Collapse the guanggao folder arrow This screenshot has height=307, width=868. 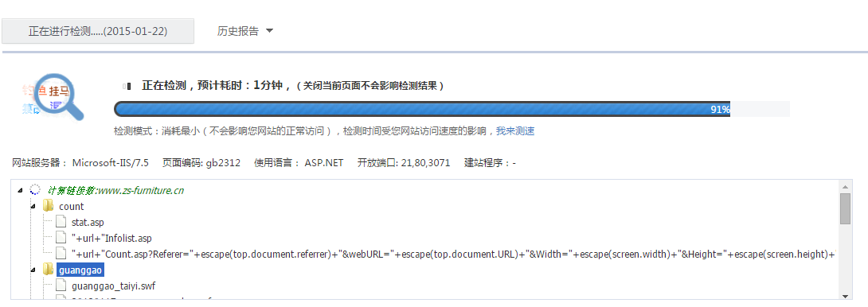coord(33,270)
